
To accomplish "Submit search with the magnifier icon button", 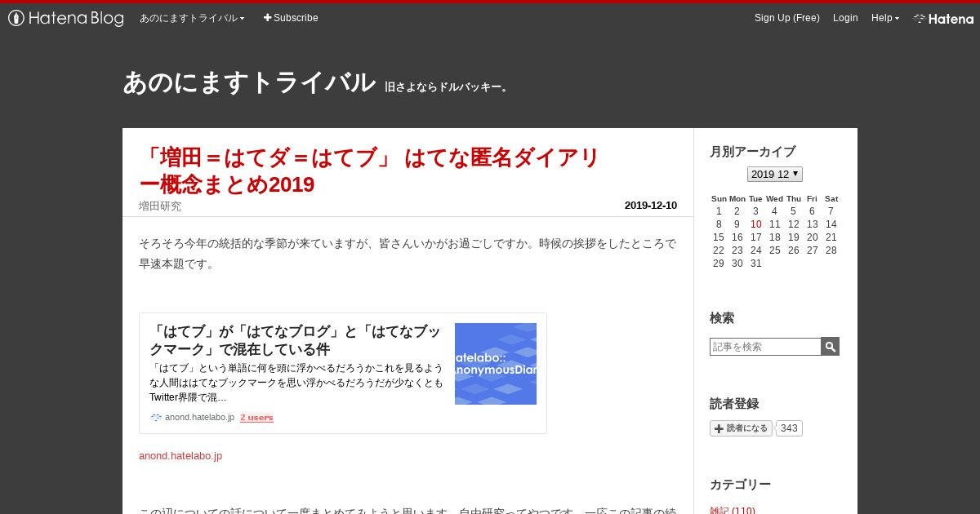I will (830, 347).
